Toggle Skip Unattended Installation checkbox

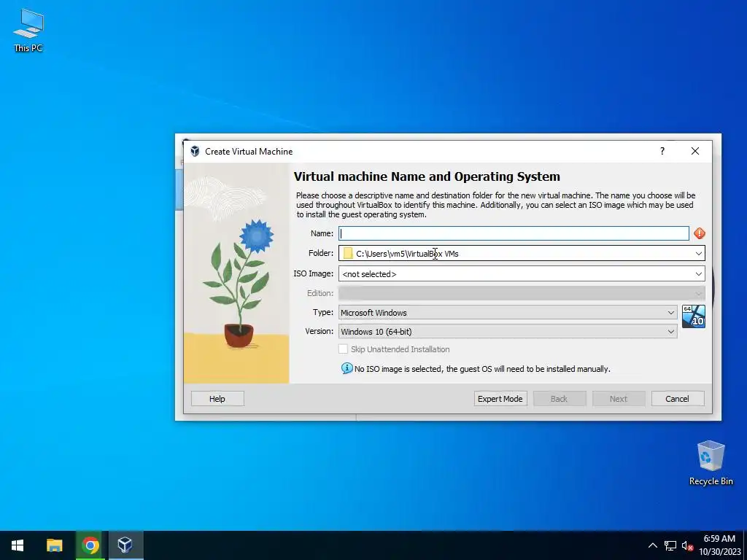coord(343,349)
